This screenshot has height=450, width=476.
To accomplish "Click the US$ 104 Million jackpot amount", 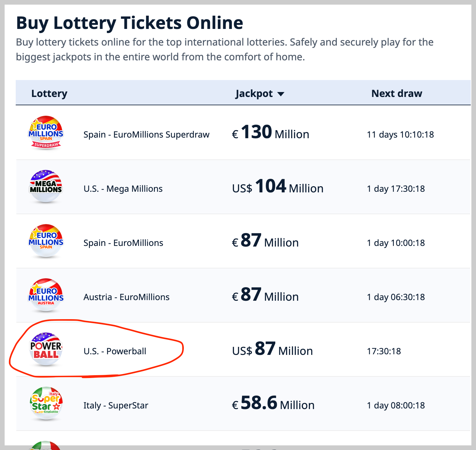I will tap(277, 187).
